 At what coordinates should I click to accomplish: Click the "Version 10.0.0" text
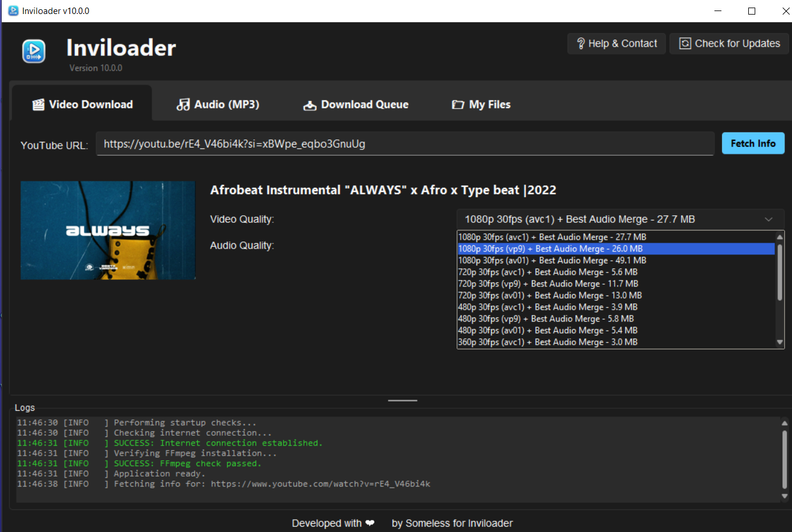click(x=96, y=68)
